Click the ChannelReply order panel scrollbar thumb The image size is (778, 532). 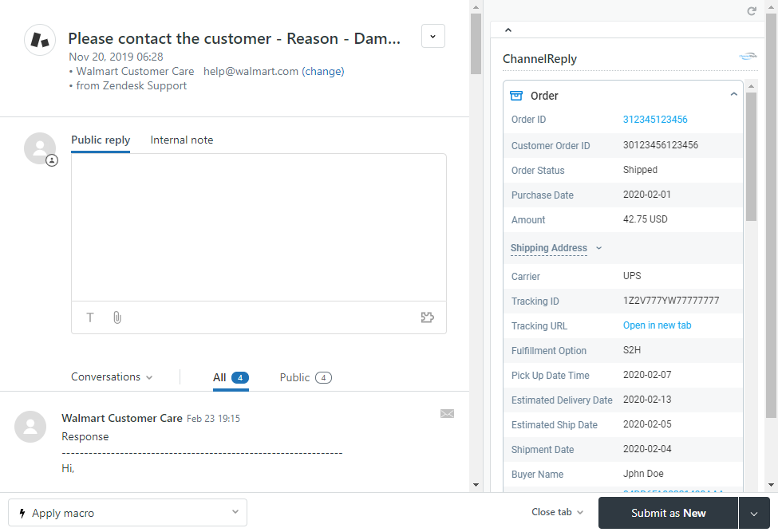751,156
